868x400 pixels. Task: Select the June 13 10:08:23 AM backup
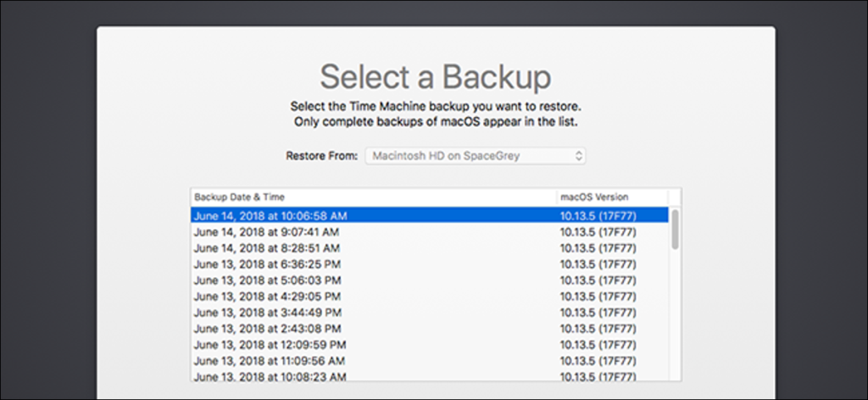[270, 376]
